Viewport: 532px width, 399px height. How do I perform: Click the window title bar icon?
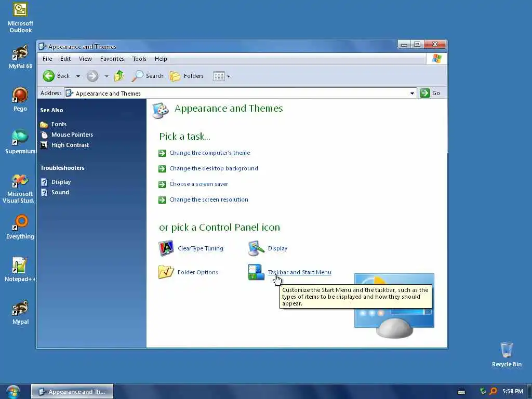(x=42, y=46)
